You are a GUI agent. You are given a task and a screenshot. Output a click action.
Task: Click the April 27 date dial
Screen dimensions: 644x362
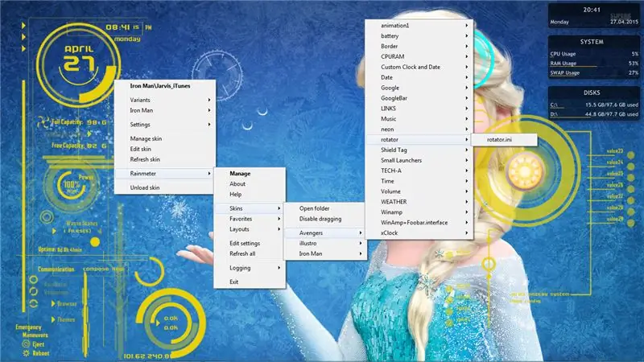(78, 64)
